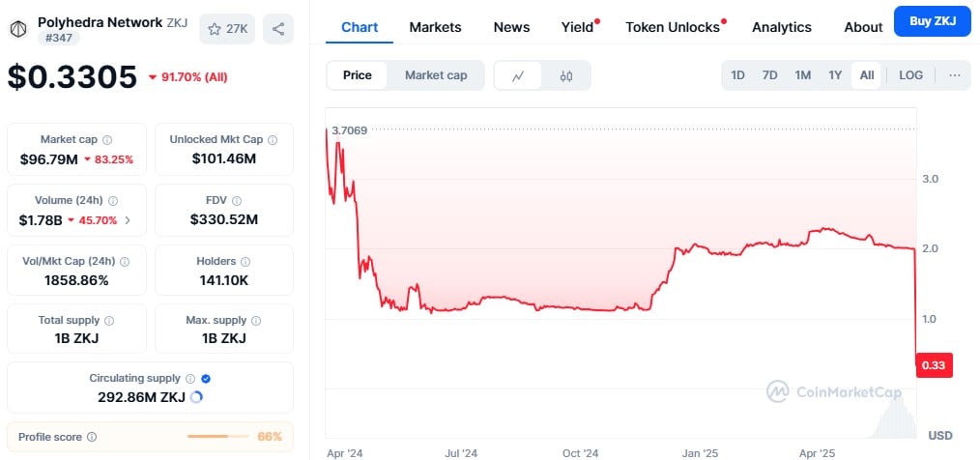Set chart range to 1M
Screen dimensions: 980x460
(803, 75)
